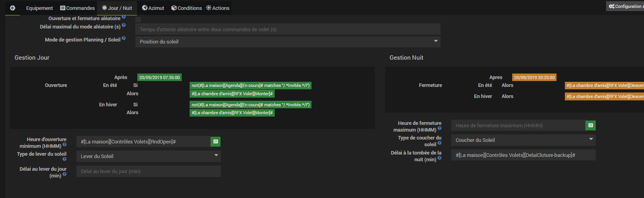The height and width of the screenshot is (198, 644).
Task: Click the En hiver Si condition tag in Ouverture
Action: 251,105
